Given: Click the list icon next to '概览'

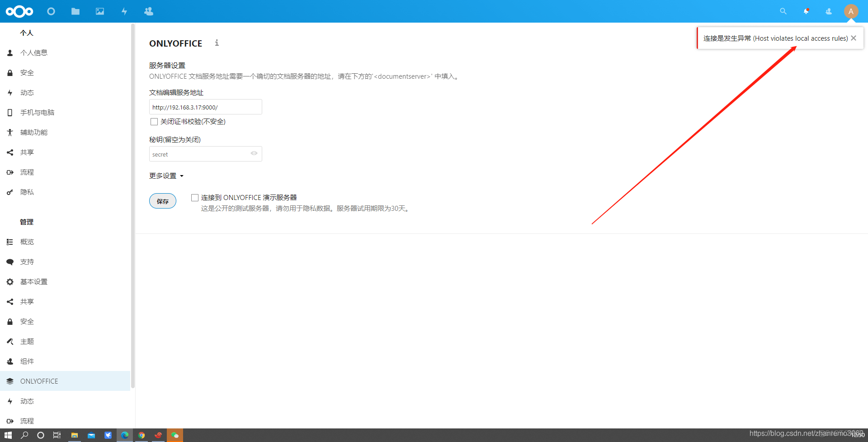Looking at the screenshot, I should coord(10,242).
